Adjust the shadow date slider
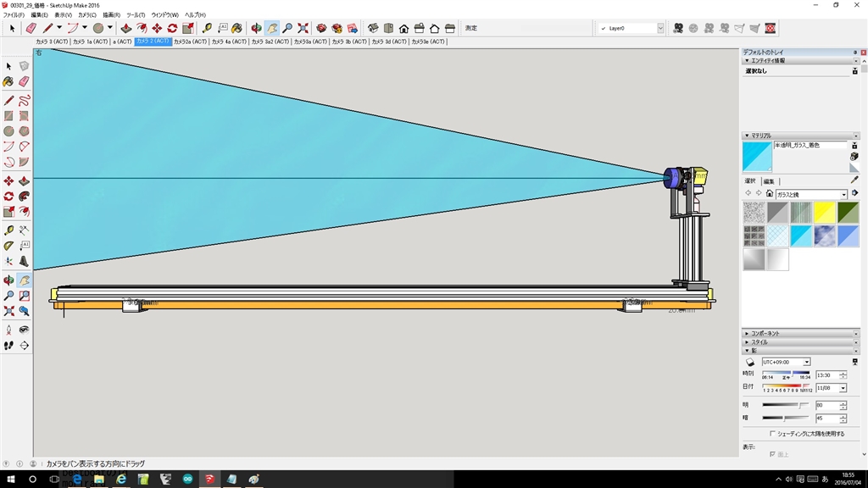 click(x=786, y=386)
